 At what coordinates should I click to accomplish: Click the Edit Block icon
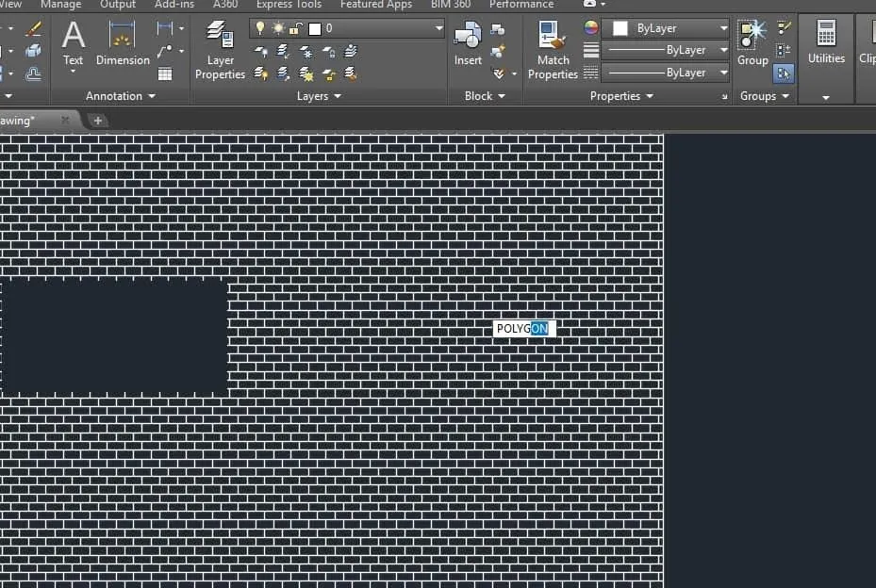(498, 52)
